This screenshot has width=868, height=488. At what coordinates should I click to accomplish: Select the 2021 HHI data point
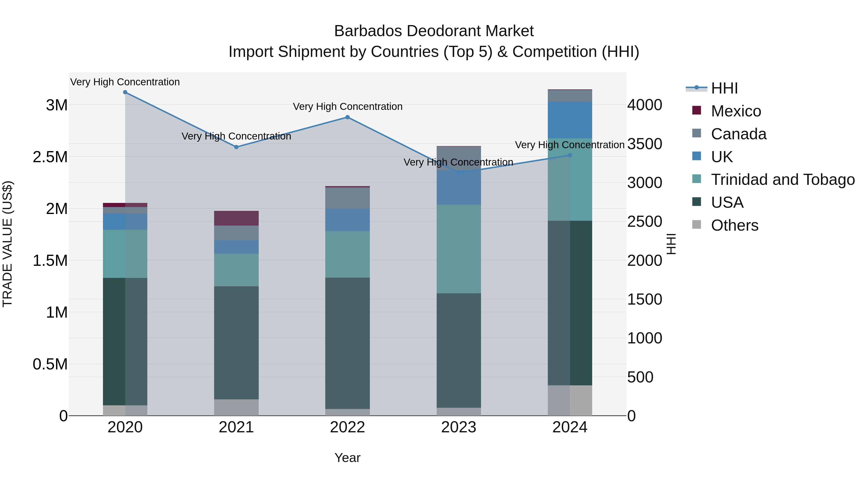(x=236, y=147)
